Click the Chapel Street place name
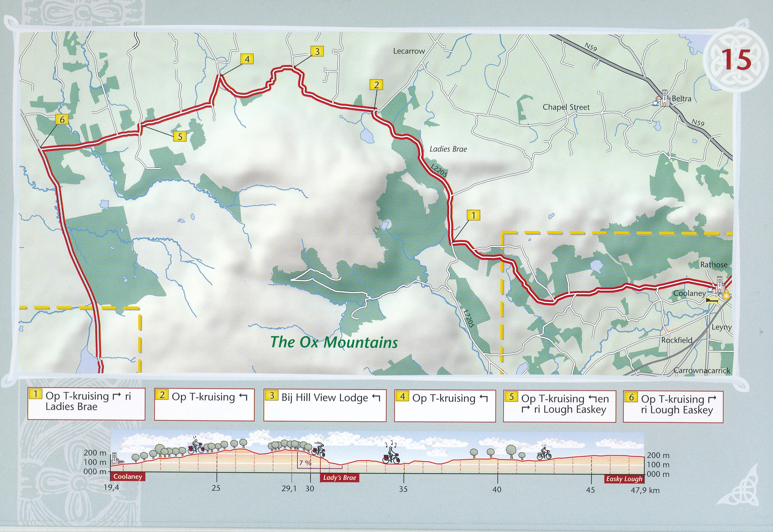Viewport: 773px width, 532px height. pos(566,107)
